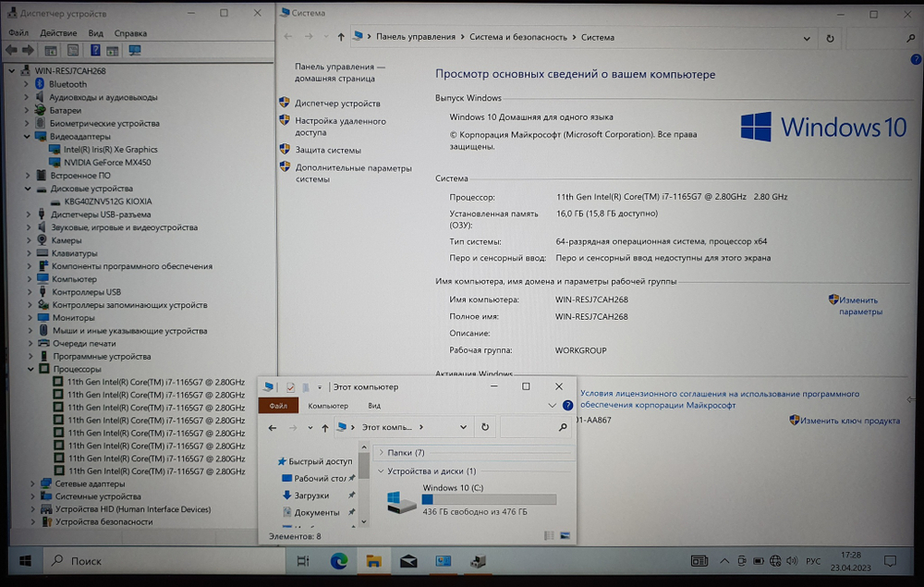
Task: Click the Help icon in Device Manager toolbar
Action: 94,50
